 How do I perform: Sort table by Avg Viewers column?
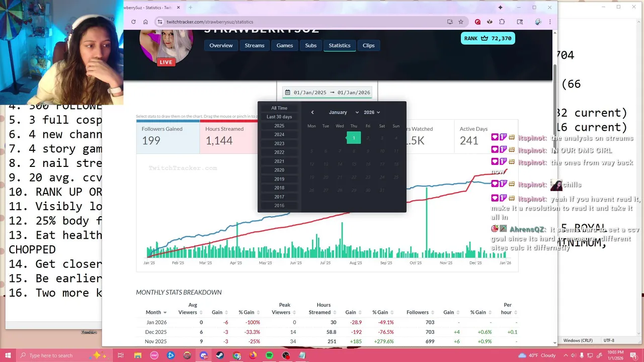[191, 309]
